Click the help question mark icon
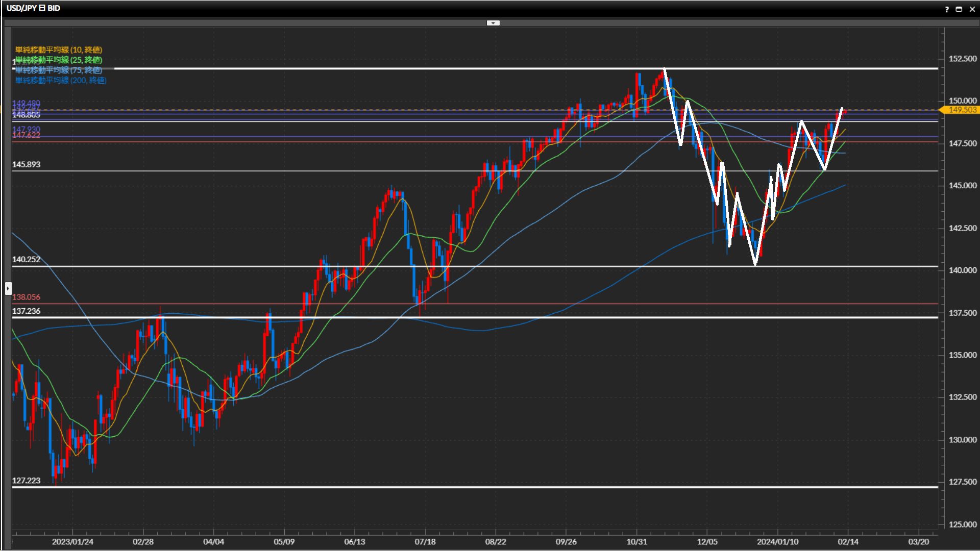The height and width of the screenshot is (551, 980). click(x=947, y=9)
